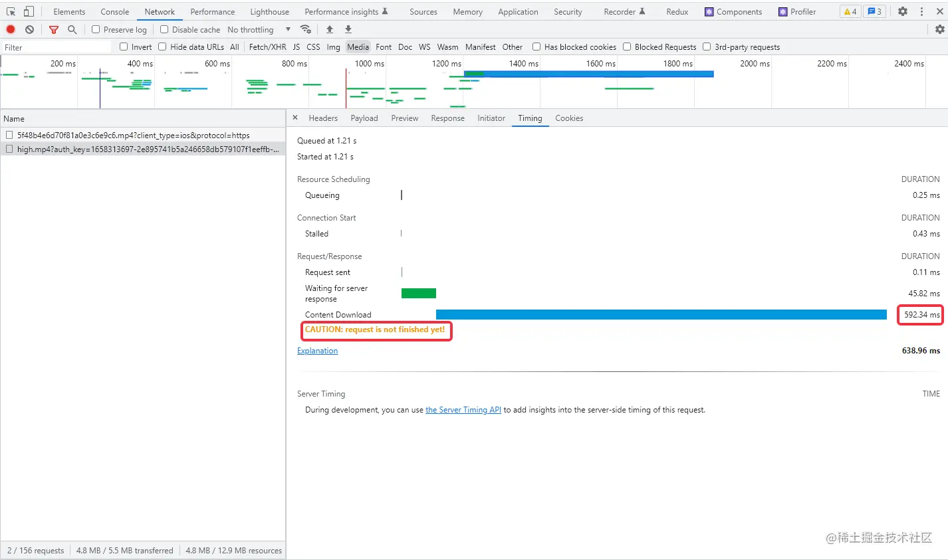Open the warnings counter showing 4
948x560 pixels.
[x=850, y=11]
